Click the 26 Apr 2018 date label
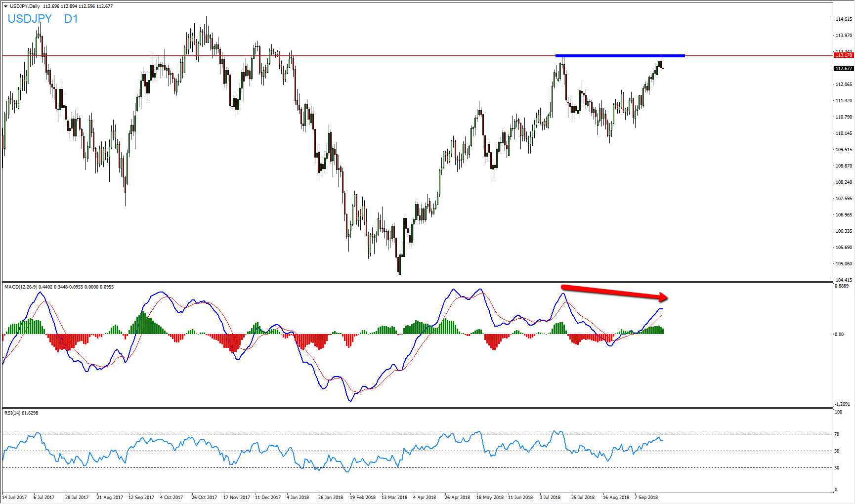 (457, 498)
